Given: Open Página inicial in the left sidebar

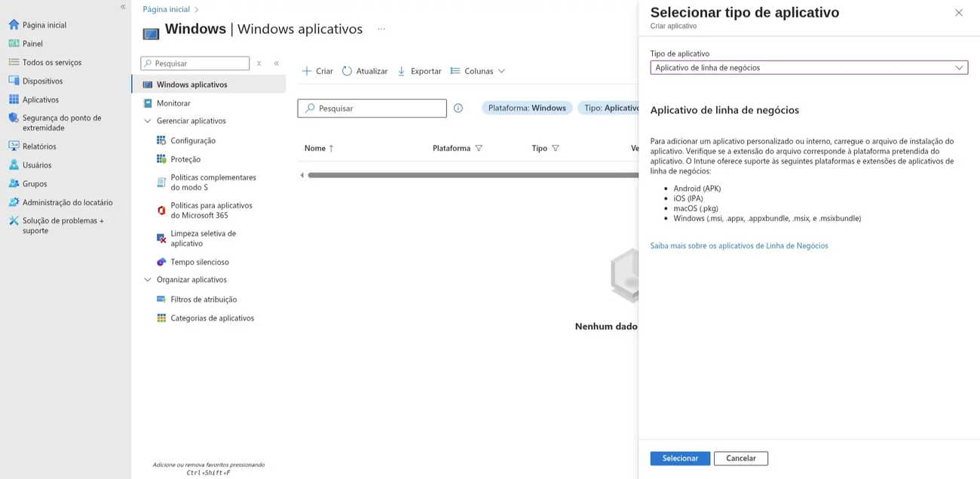Looking at the screenshot, I should 38,25.
